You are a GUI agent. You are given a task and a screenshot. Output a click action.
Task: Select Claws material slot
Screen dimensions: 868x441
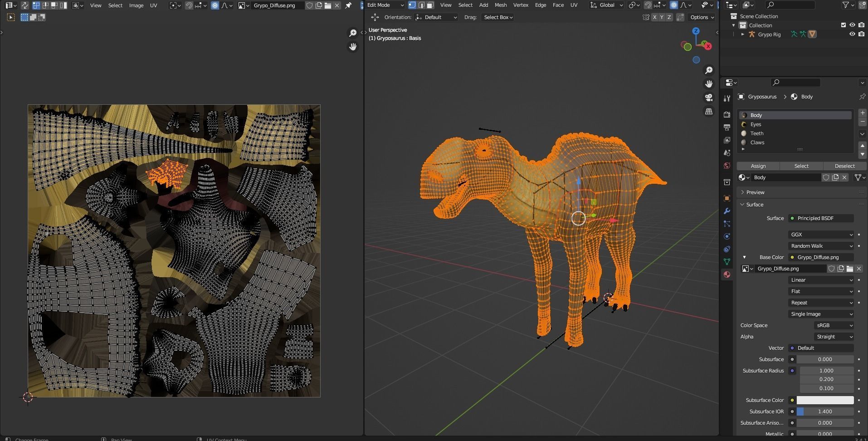tap(795, 142)
